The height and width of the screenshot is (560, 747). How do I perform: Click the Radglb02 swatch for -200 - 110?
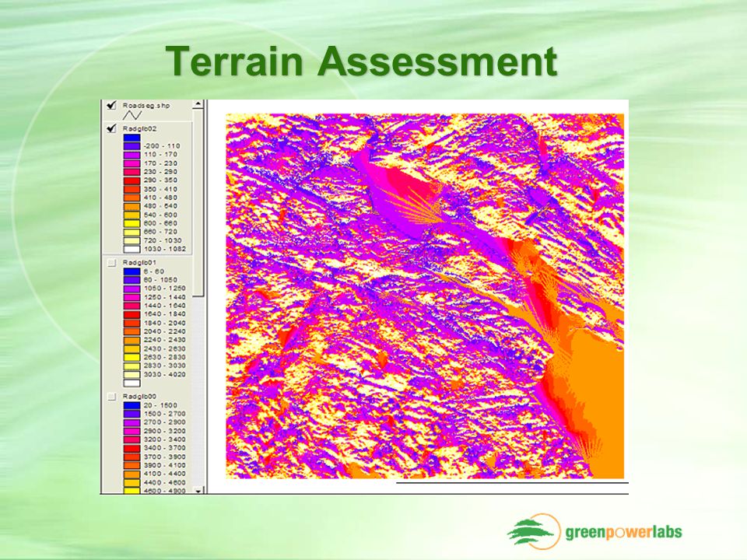132,146
